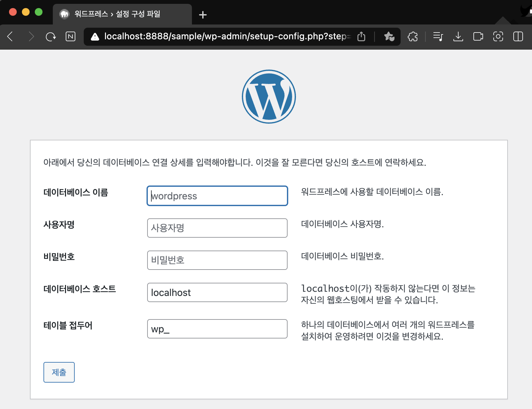Reload the page

[51, 36]
